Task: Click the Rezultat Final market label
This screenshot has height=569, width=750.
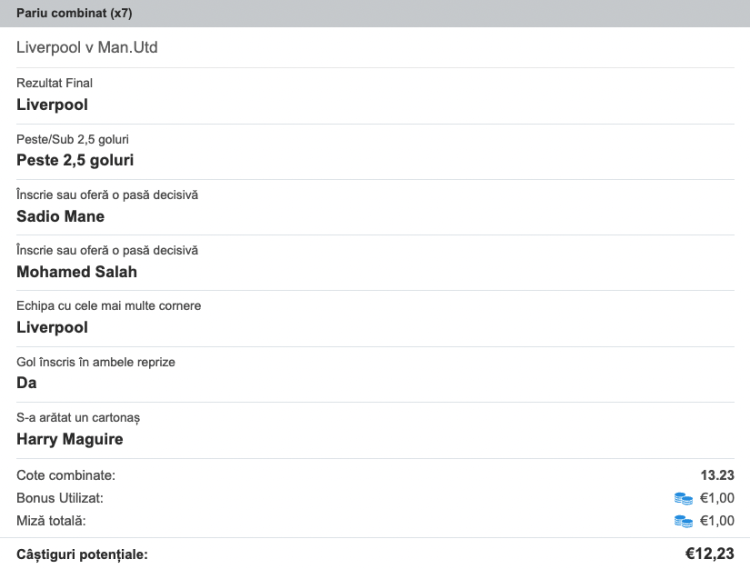Action: pos(55,83)
